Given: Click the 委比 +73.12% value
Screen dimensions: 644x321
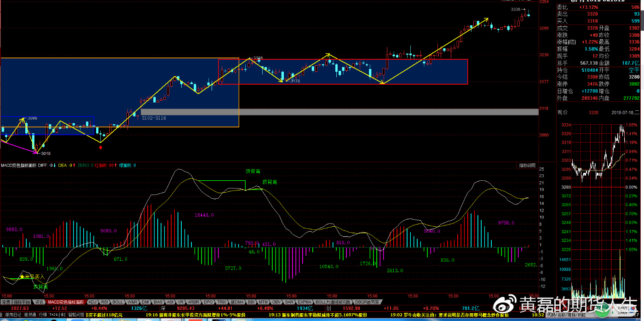Looking at the screenshot, I should pos(589,7).
